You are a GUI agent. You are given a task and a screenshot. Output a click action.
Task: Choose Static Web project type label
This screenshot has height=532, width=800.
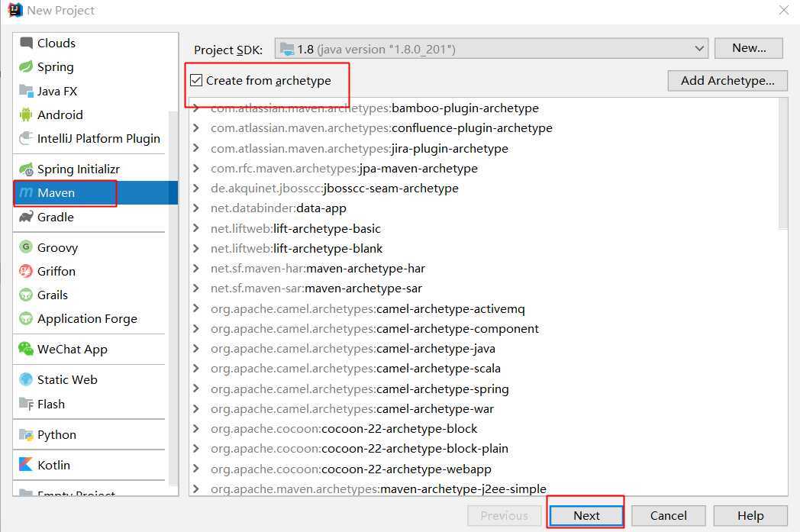coord(67,379)
